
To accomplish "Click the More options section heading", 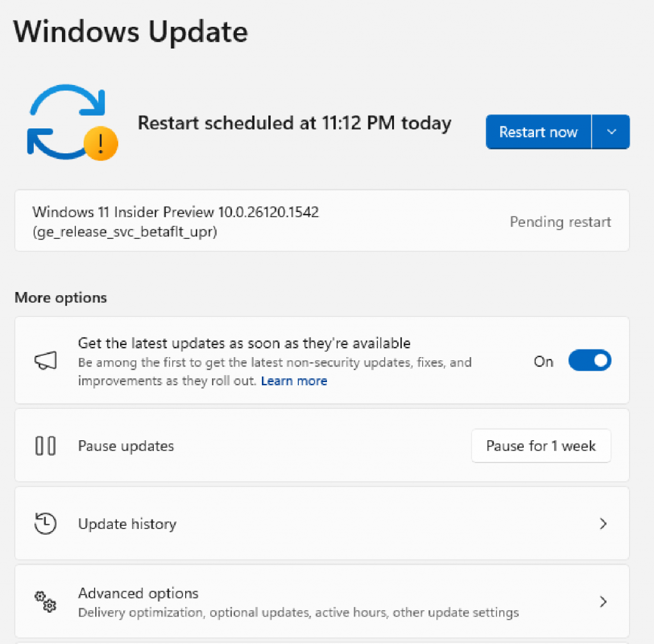I will point(61,297).
